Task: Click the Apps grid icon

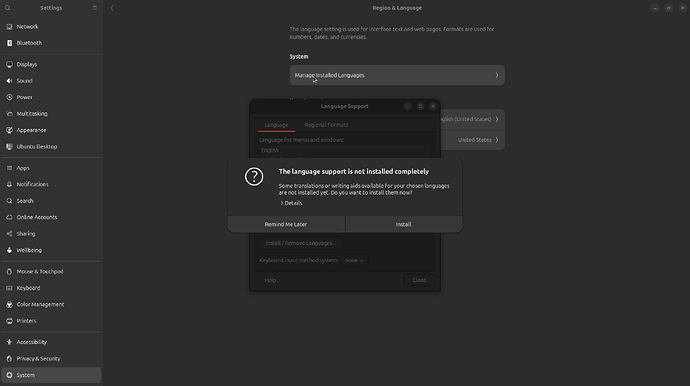Action: (9, 168)
